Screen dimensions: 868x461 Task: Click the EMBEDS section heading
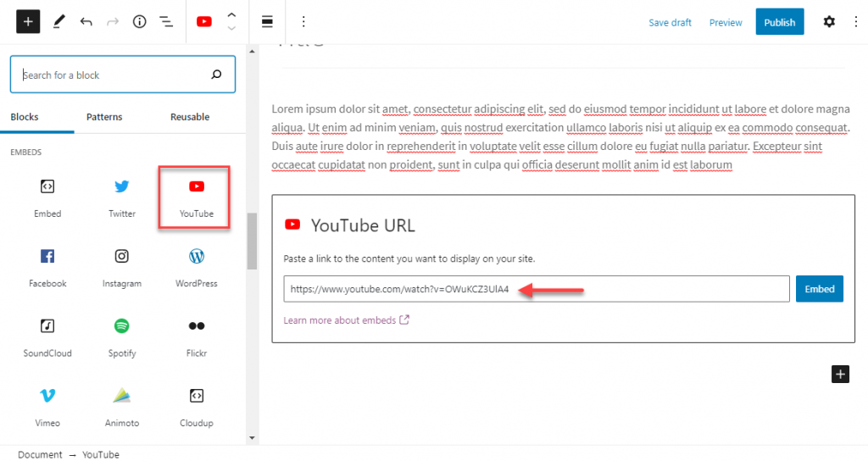point(26,152)
